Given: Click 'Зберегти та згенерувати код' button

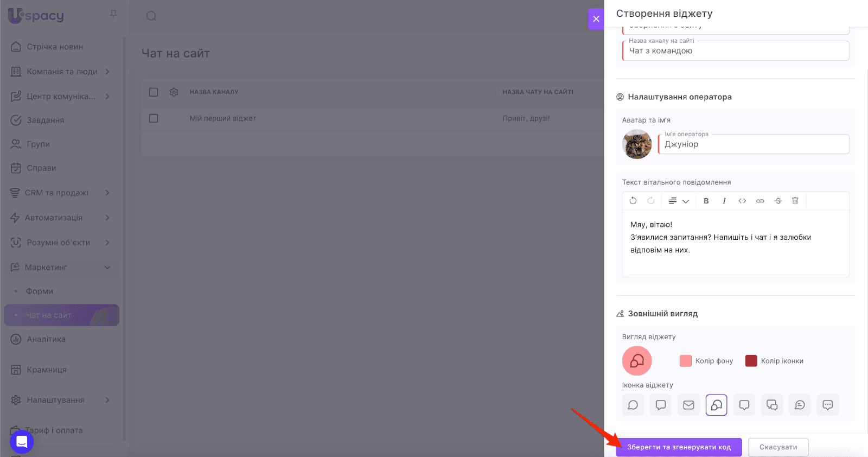Looking at the screenshot, I should tap(679, 447).
